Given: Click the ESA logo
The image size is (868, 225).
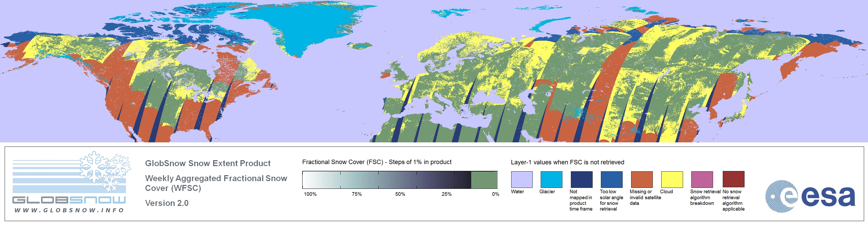Looking at the screenshot, I should tap(810, 196).
